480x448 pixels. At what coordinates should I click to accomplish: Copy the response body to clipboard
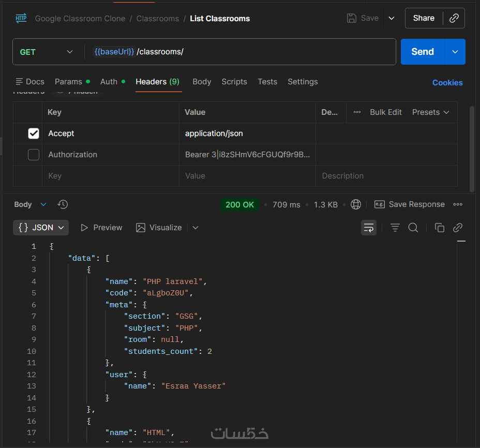pos(439,228)
